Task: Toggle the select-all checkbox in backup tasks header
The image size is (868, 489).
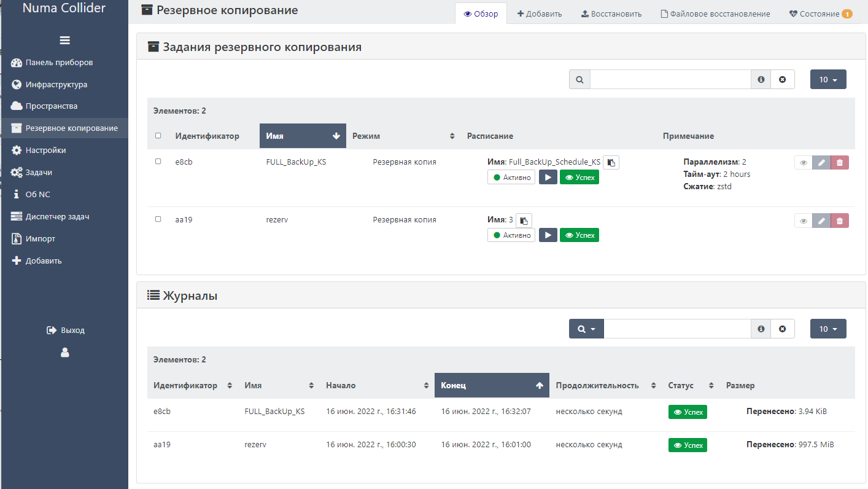Action: tap(158, 136)
